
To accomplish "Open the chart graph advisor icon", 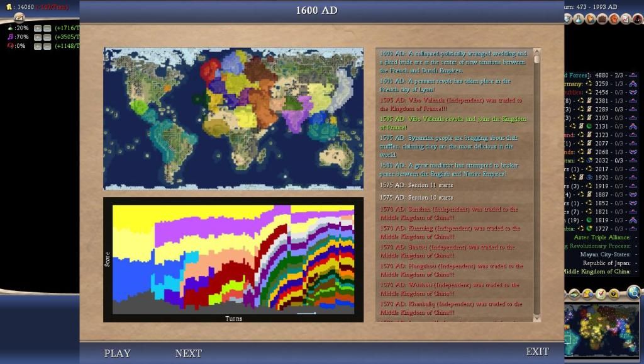I will [x=626, y=19].
